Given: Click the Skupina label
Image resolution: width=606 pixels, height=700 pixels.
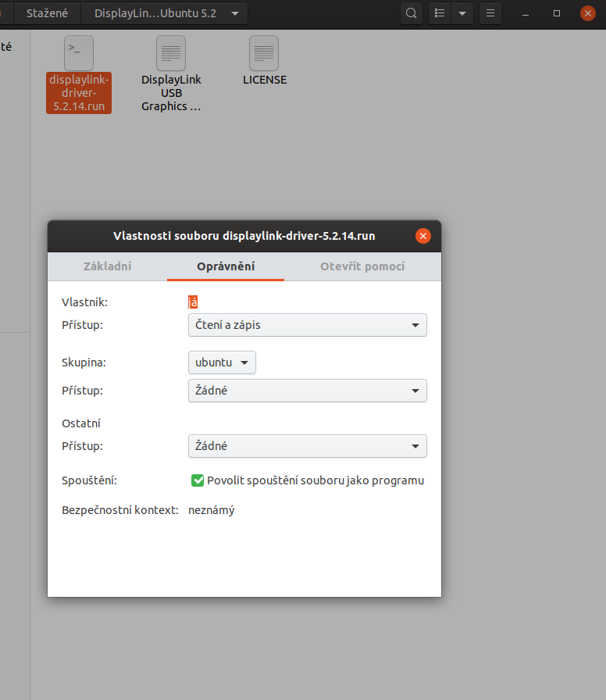Looking at the screenshot, I should pos(84,362).
